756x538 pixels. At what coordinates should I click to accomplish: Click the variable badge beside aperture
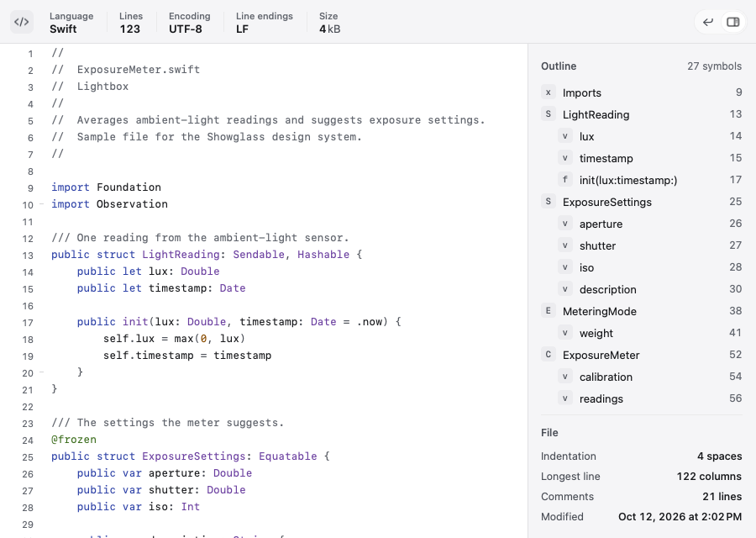(565, 224)
